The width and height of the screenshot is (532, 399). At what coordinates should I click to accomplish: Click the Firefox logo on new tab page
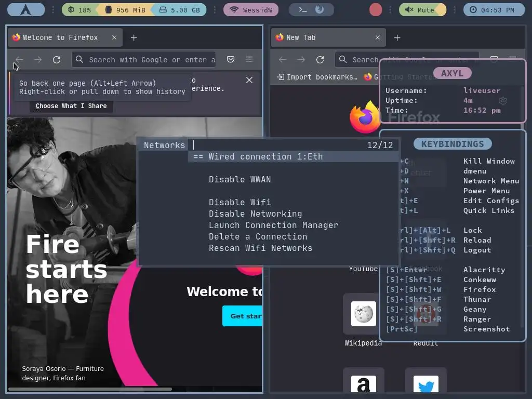pos(365,117)
